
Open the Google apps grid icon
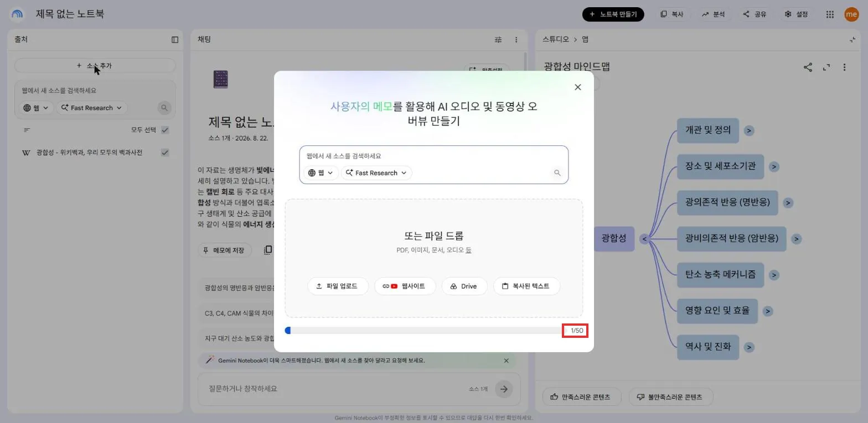click(x=830, y=14)
